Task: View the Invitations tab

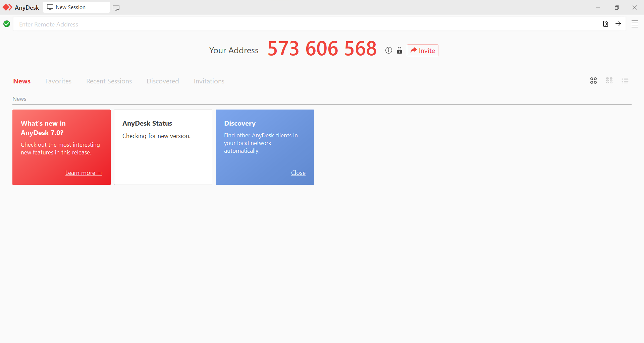Action: coord(209,81)
